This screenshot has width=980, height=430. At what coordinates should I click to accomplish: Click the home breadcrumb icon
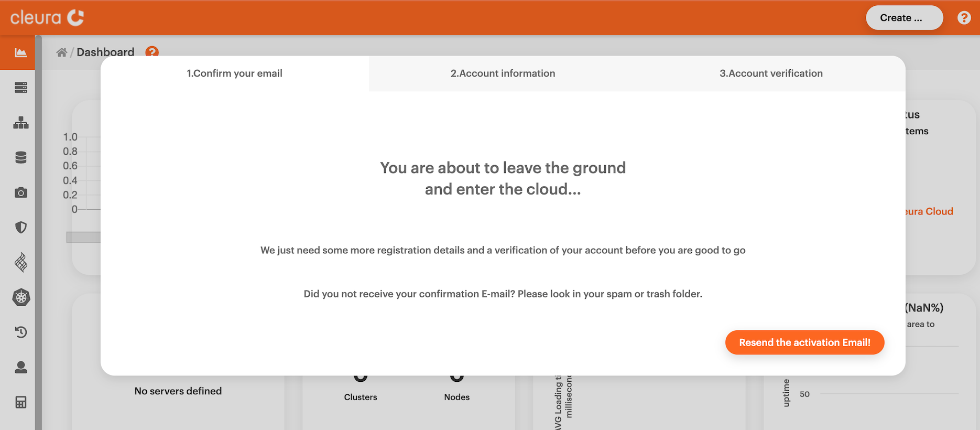[x=62, y=52]
